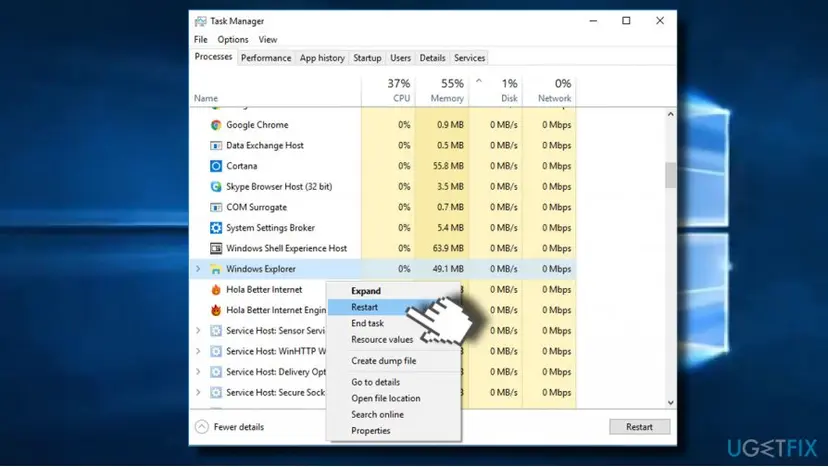828x467 pixels.
Task: Click the Fewer details arrow icon
Action: [x=202, y=427]
